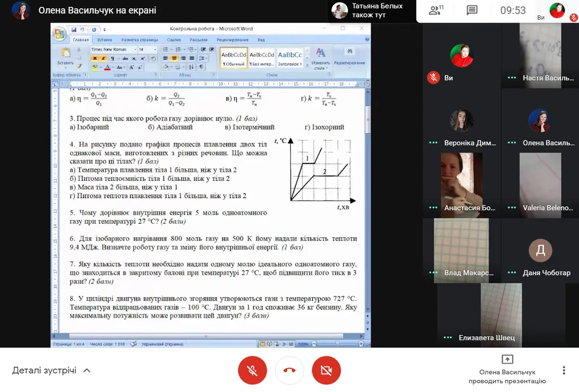The height and width of the screenshot is (392, 579).
Task: Click the Word spell-check status icon
Action: pyautogui.click(x=133, y=344)
